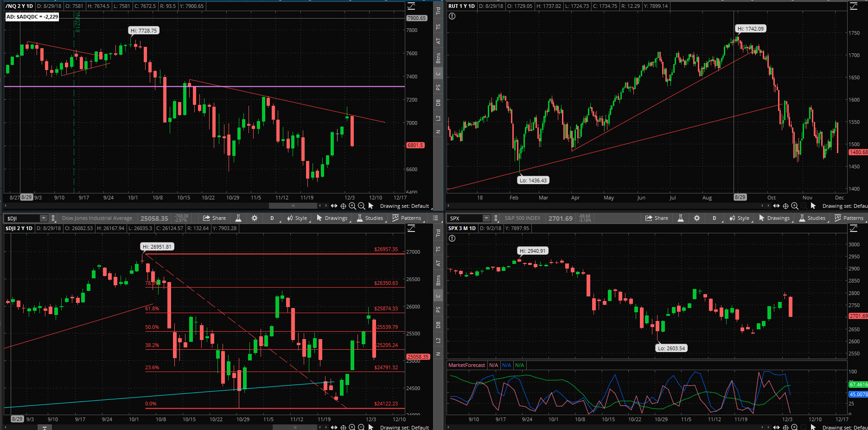Click the symbol link icon beside the $DJI selector
Screen dimensions: 868x430
(x=53, y=218)
